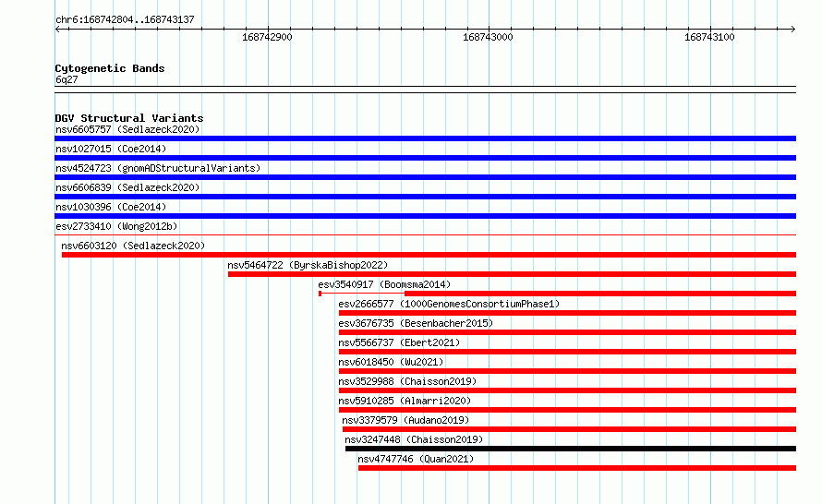This screenshot has height=504, width=822.
Task: Select the red bar under nsv4747746
Action: point(577,468)
